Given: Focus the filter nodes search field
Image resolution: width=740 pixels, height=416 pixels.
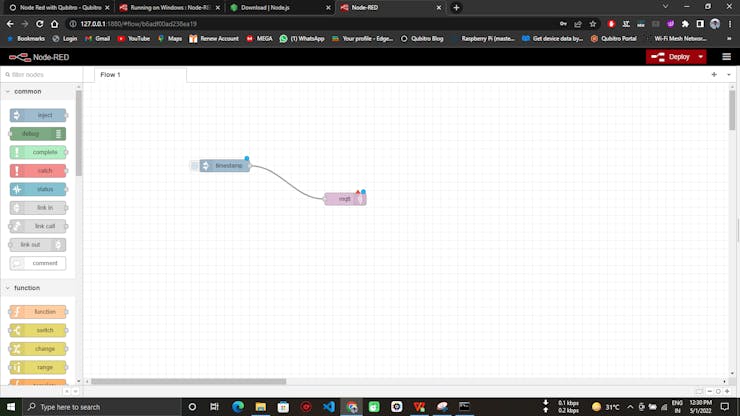Looking at the screenshot, I should pos(42,75).
